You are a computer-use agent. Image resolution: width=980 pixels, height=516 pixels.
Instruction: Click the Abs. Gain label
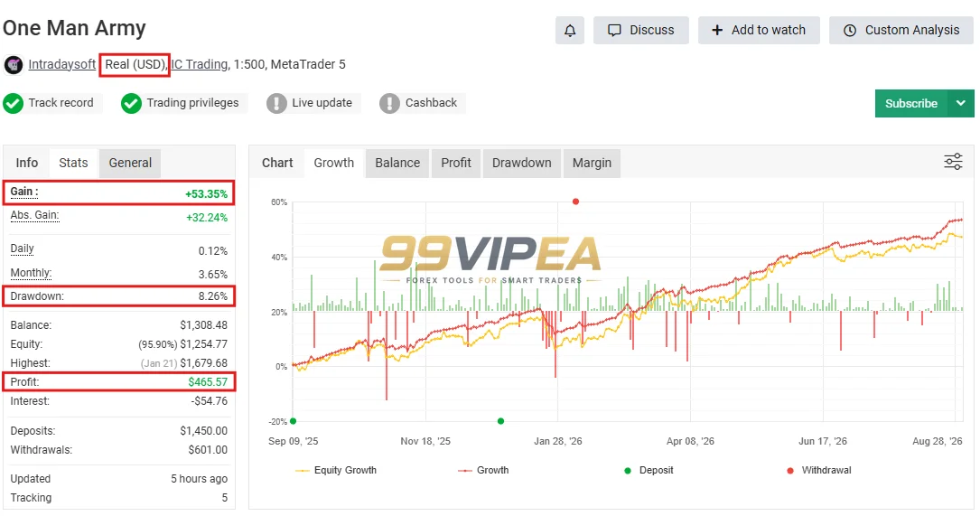click(34, 215)
